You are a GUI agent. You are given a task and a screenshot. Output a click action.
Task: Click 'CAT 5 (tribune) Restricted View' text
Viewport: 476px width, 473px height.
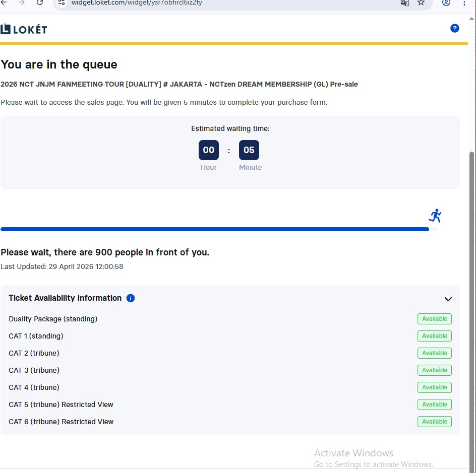pyautogui.click(x=61, y=404)
